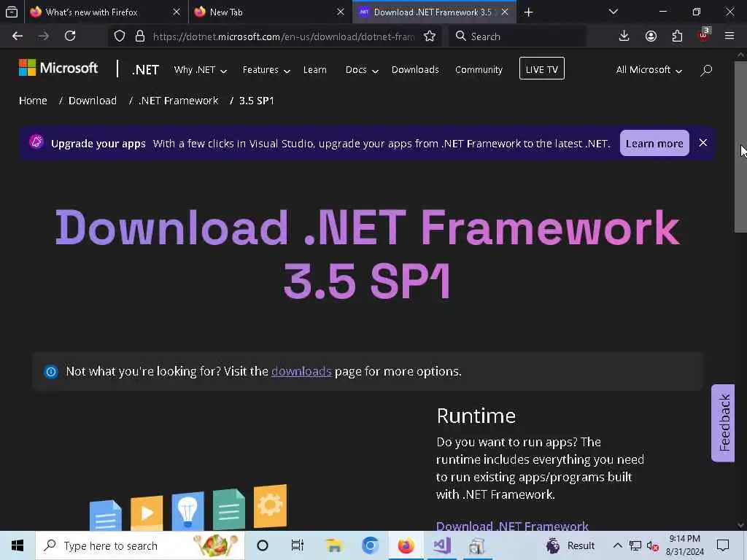The height and width of the screenshot is (560, 747).
Task: Click the Firefox Search box
Action: (x=517, y=36)
